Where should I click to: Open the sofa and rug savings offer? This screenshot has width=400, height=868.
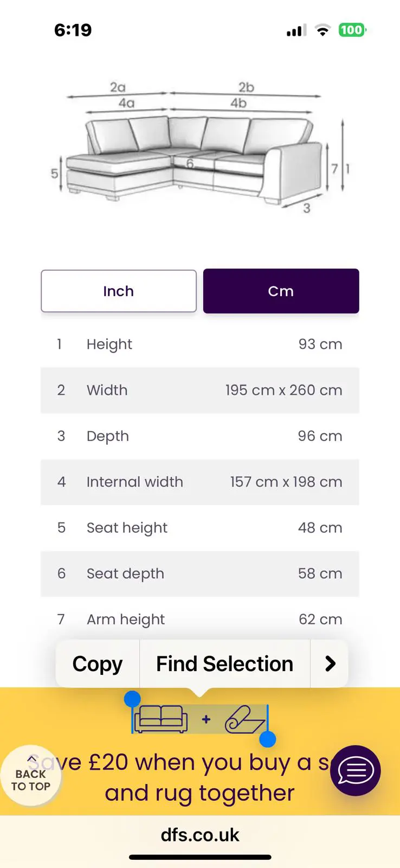click(200, 777)
